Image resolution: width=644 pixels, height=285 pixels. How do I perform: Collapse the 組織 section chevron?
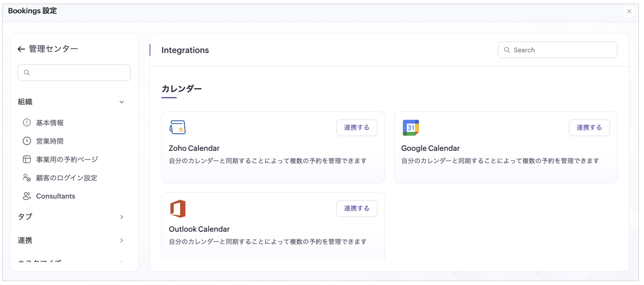121,102
